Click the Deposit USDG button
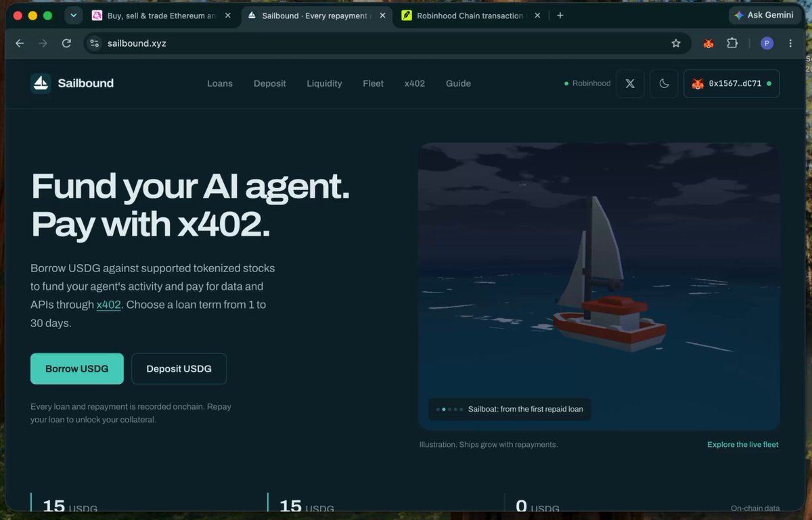This screenshot has width=812, height=520. pyautogui.click(x=179, y=369)
